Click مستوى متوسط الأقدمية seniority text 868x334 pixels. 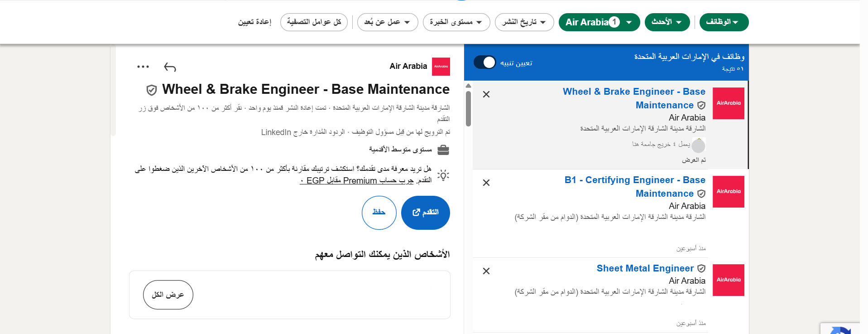(400, 150)
